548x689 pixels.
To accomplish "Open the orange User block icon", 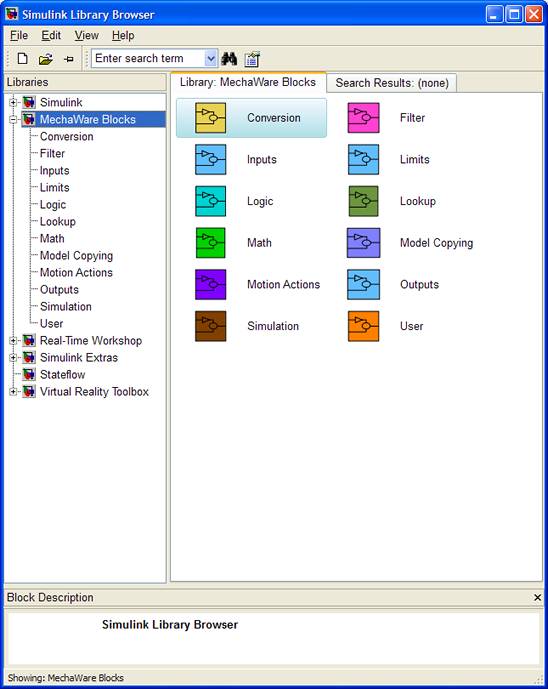I will click(363, 326).
